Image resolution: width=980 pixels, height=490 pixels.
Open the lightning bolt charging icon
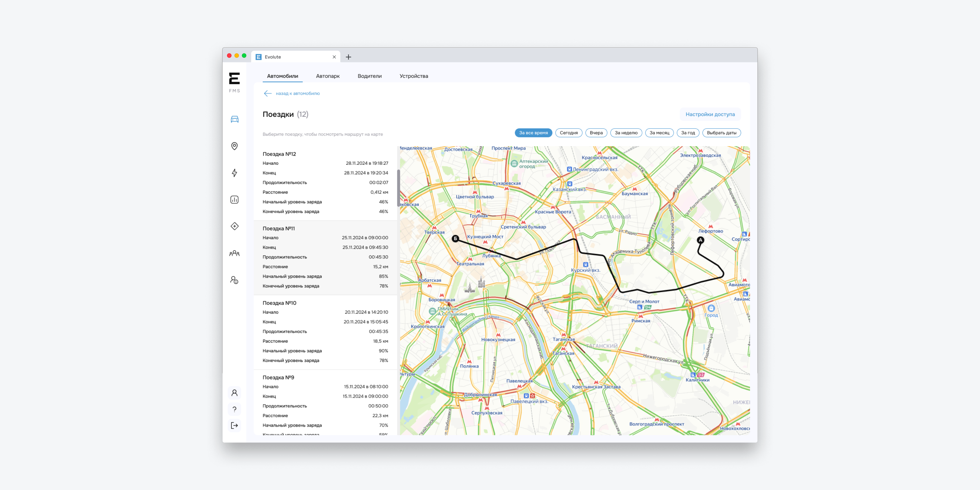(x=234, y=173)
